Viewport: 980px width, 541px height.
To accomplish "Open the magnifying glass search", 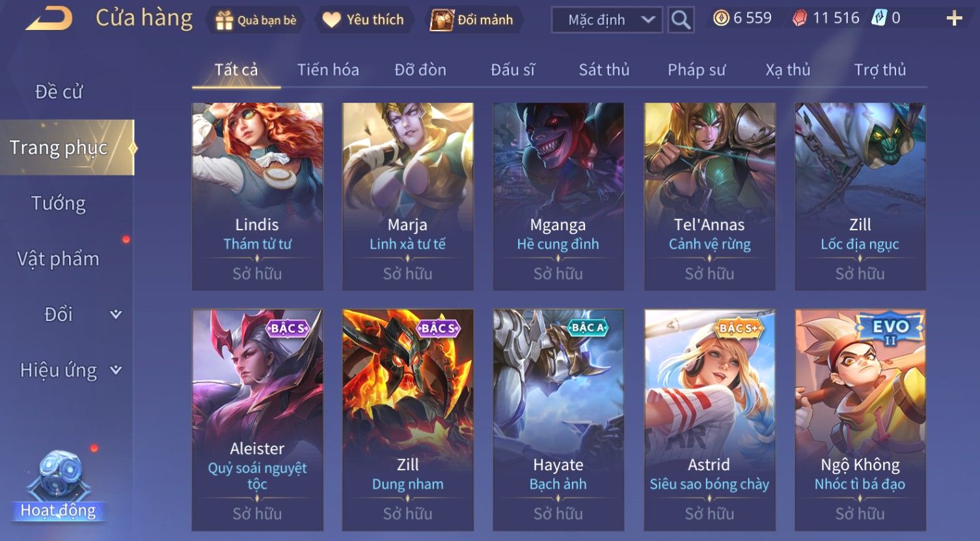I will [x=681, y=20].
